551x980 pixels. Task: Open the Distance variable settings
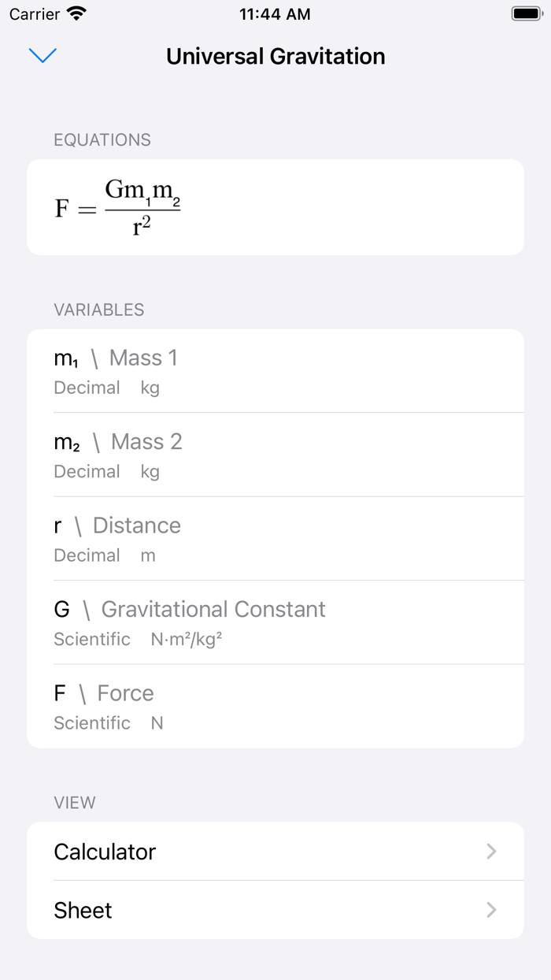point(275,538)
